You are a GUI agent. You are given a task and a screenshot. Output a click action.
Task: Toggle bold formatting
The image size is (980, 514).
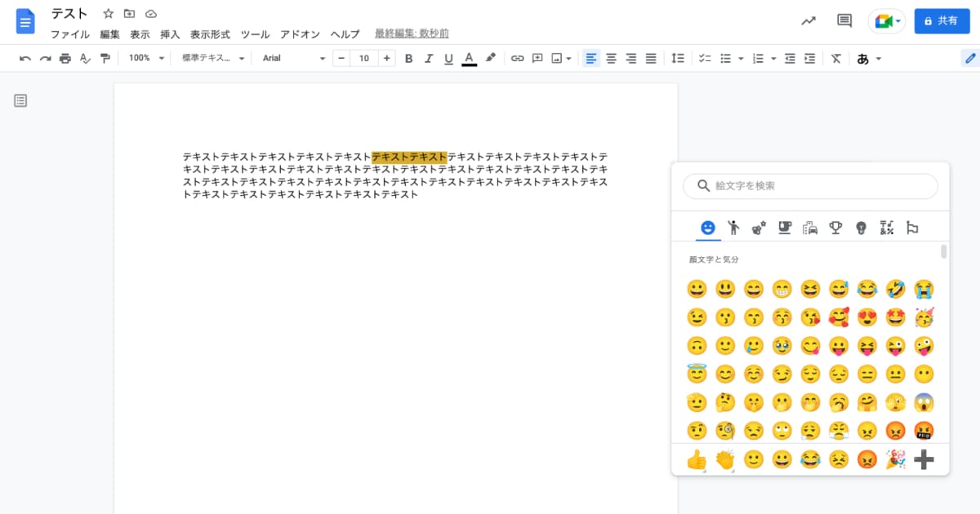pos(408,58)
